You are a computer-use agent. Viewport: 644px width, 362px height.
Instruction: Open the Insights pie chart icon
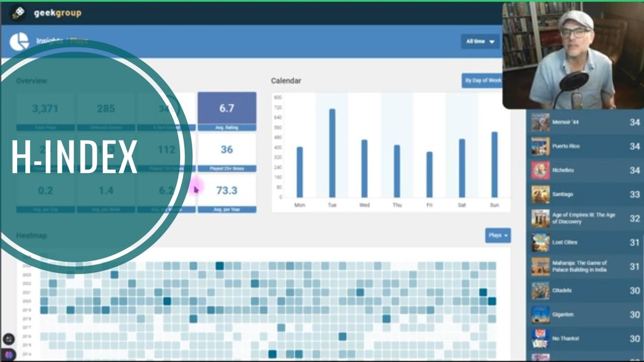click(x=19, y=42)
